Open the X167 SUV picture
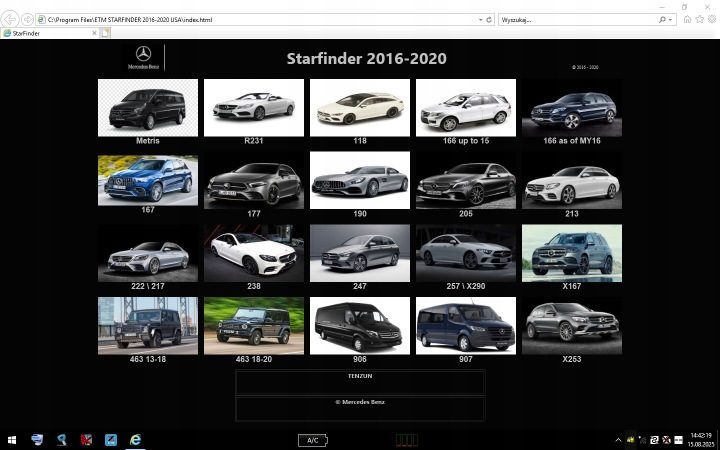Image resolution: width=720 pixels, height=450 pixels. click(572, 253)
